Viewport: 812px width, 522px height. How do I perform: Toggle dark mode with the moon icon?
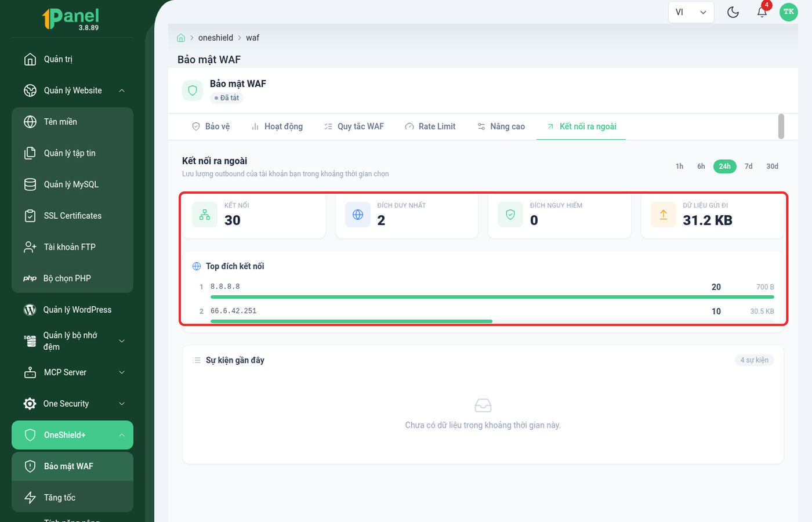733,12
